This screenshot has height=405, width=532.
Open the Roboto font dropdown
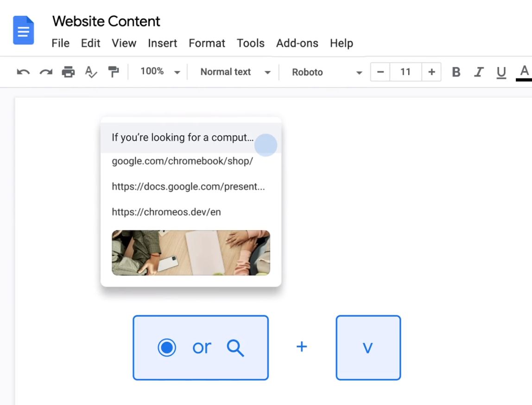click(327, 72)
